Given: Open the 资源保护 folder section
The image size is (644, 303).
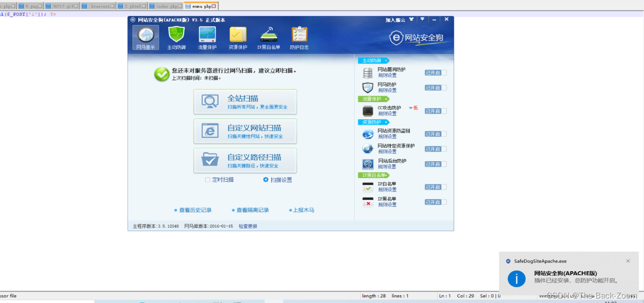Looking at the screenshot, I should click(x=238, y=38).
